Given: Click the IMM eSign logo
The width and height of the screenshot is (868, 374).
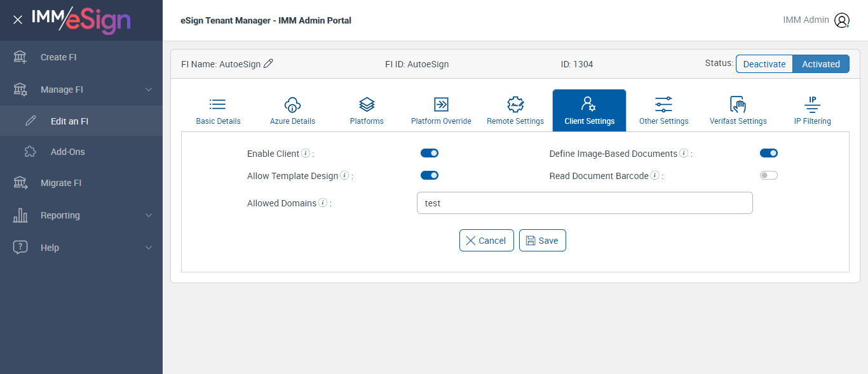Looking at the screenshot, I should pyautogui.click(x=81, y=20).
